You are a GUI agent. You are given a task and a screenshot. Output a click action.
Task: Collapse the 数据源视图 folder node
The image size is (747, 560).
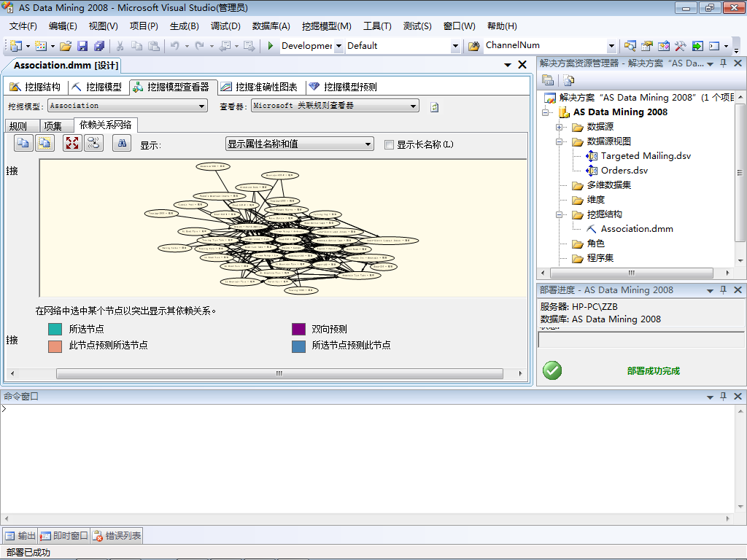[559, 142]
